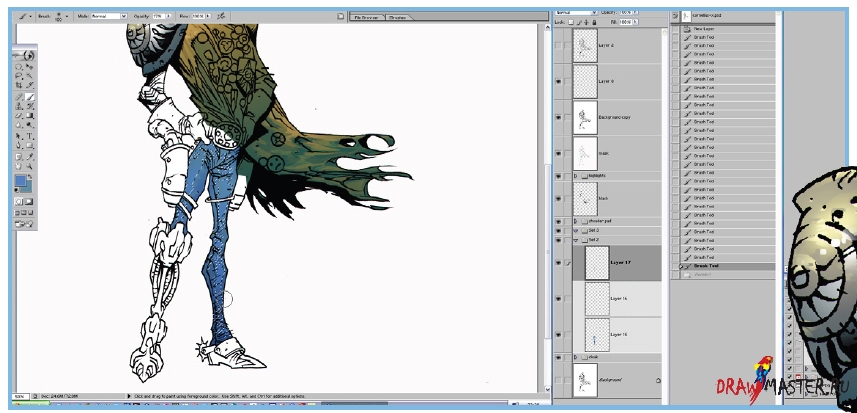Select the Lasso tool
The image size is (857, 413).
(x=19, y=75)
